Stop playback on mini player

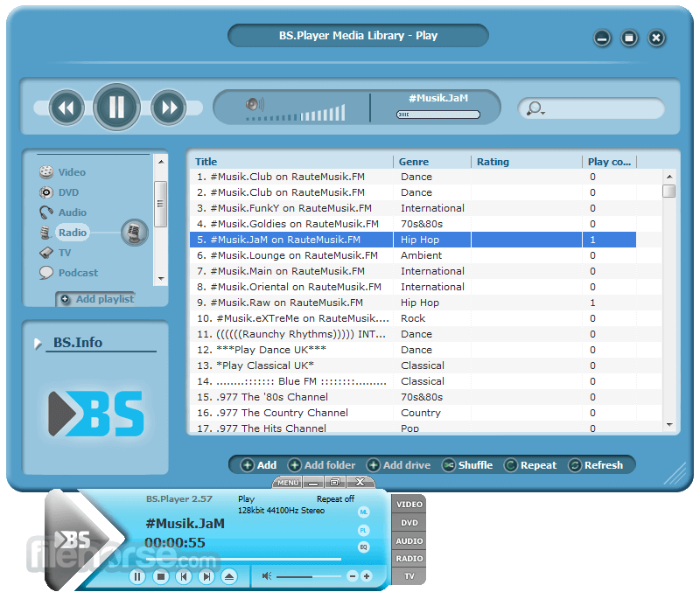coord(161,576)
